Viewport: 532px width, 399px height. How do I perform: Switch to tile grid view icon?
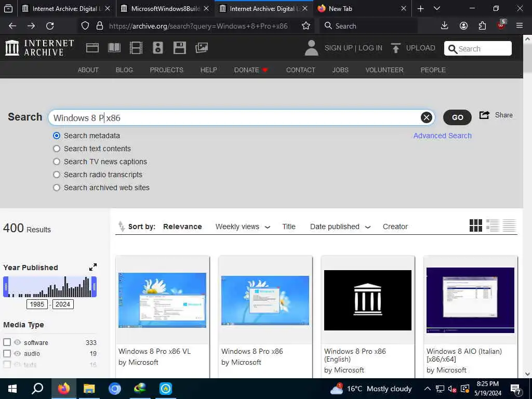pos(476,225)
